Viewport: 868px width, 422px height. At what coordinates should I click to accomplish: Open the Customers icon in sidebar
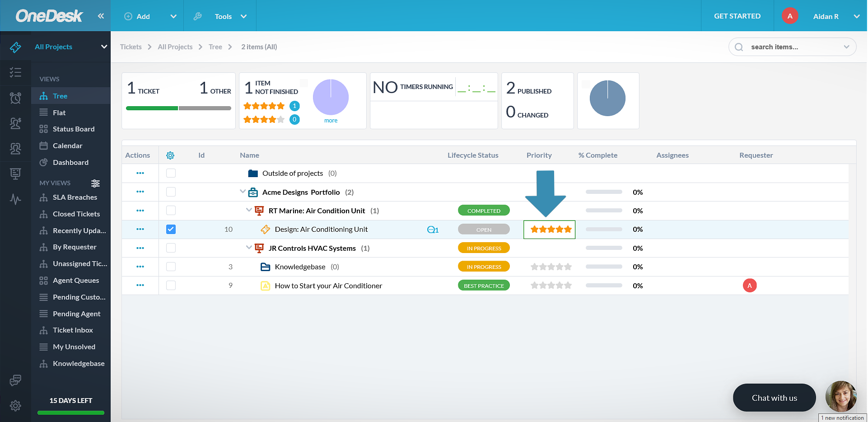click(x=15, y=123)
